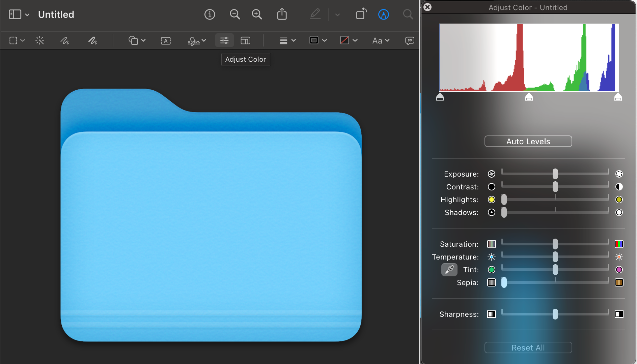The height and width of the screenshot is (364, 637).
Task: Activate the Instant Alpha wand tool
Action: click(40, 41)
